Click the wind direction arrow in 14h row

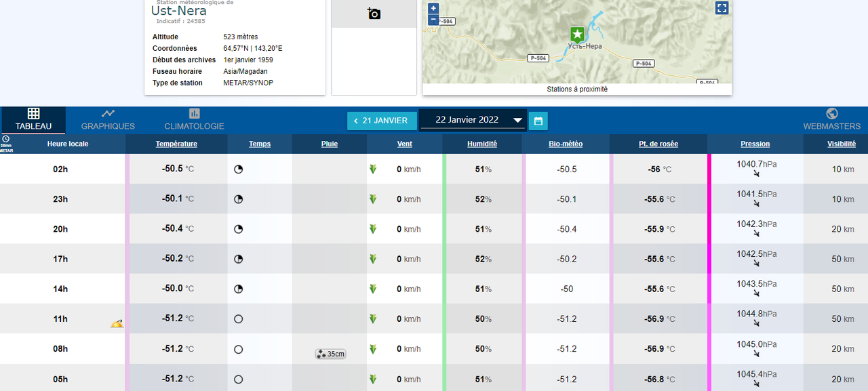point(372,289)
